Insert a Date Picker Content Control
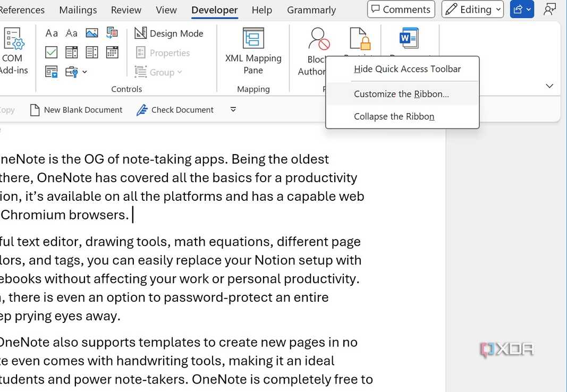Image resolution: width=567 pixels, height=392 pixels. (112, 53)
